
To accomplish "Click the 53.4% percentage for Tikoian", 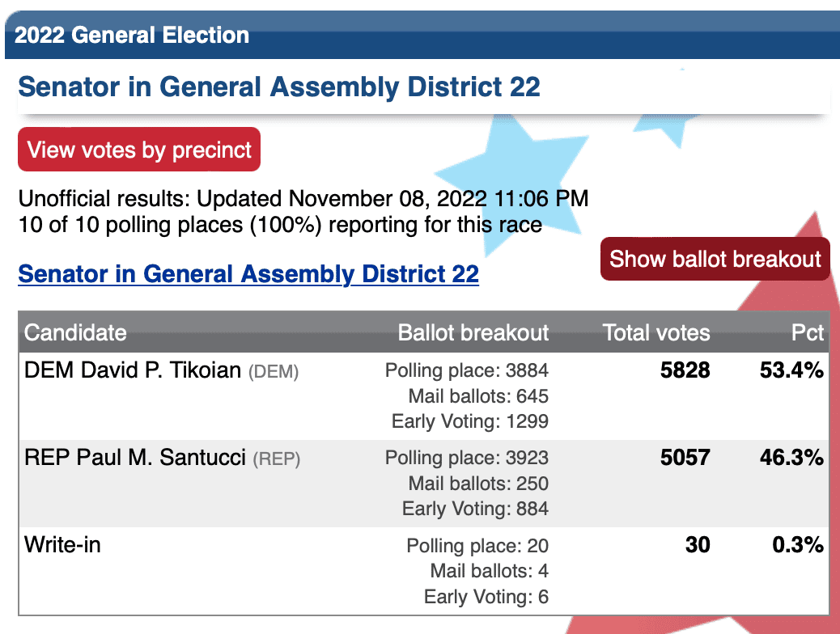I will click(x=791, y=370).
